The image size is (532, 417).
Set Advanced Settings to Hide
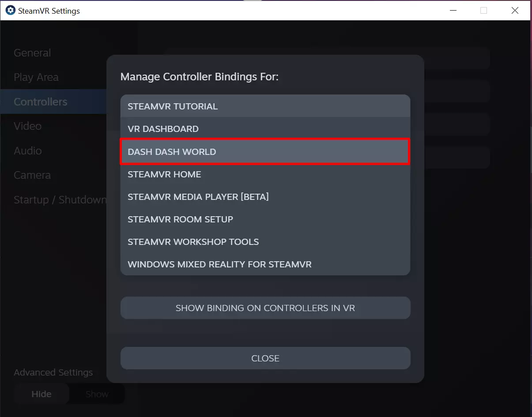(x=42, y=394)
